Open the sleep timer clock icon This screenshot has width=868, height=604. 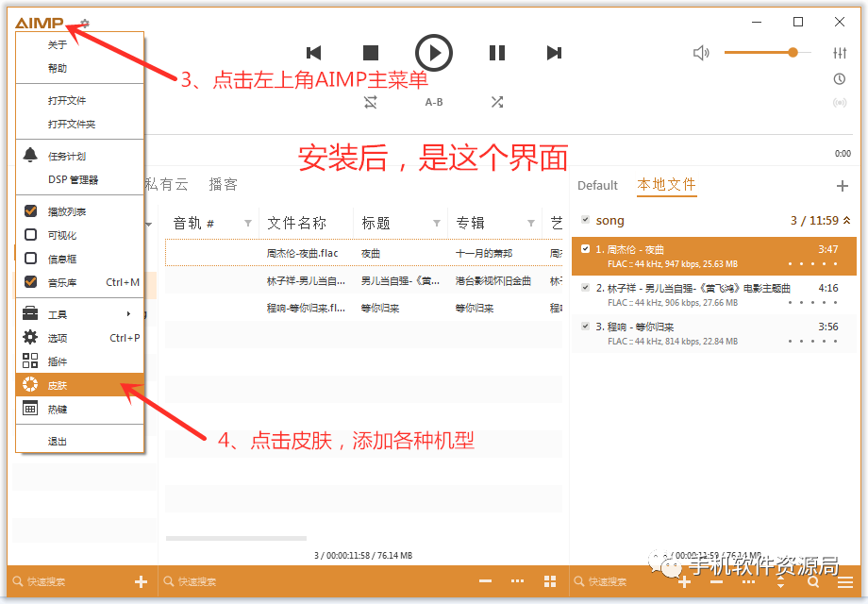(x=840, y=78)
